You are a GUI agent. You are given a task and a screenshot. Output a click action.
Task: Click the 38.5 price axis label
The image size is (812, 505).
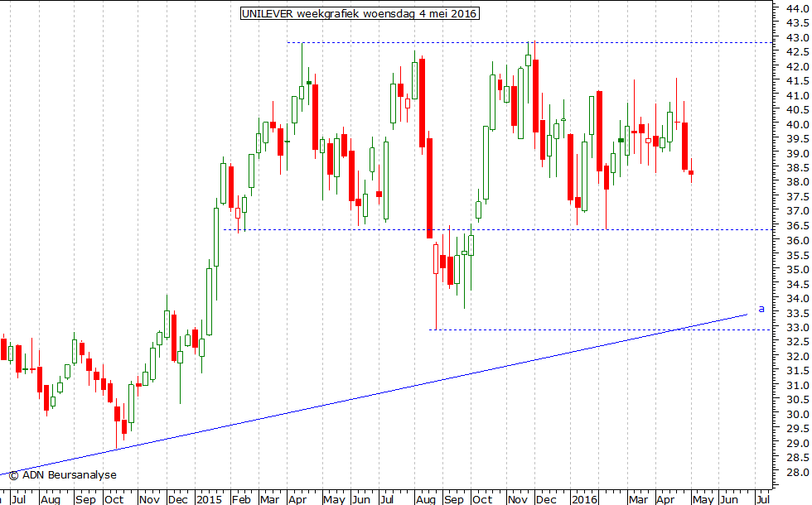[x=797, y=167]
